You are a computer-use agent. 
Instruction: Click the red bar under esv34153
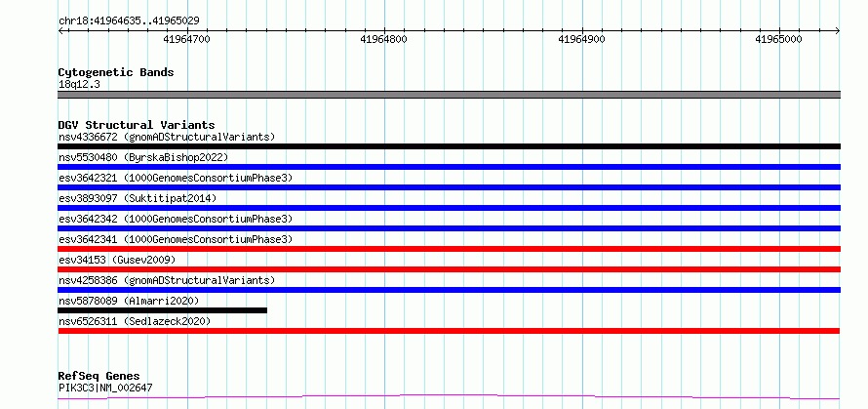[x=449, y=269]
